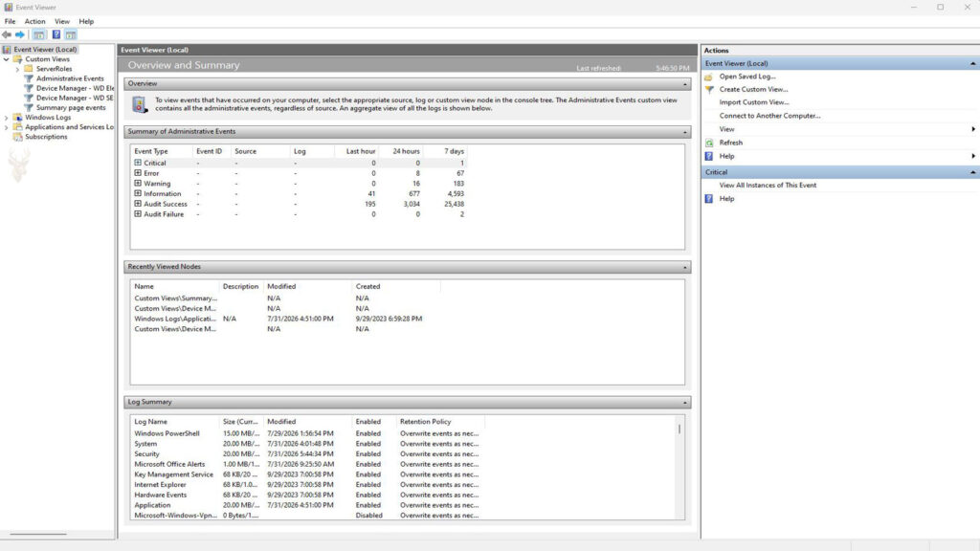This screenshot has width=980, height=551.
Task: Expand the Critical event type row
Action: [138, 163]
